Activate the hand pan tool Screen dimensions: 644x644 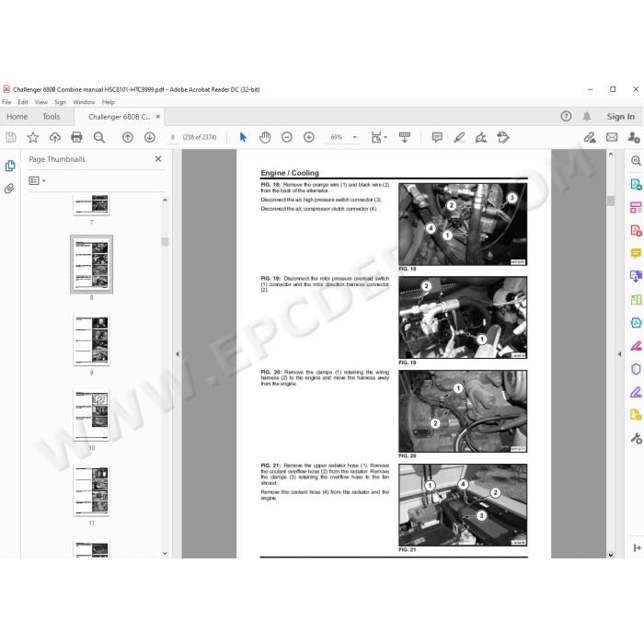click(x=265, y=137)
